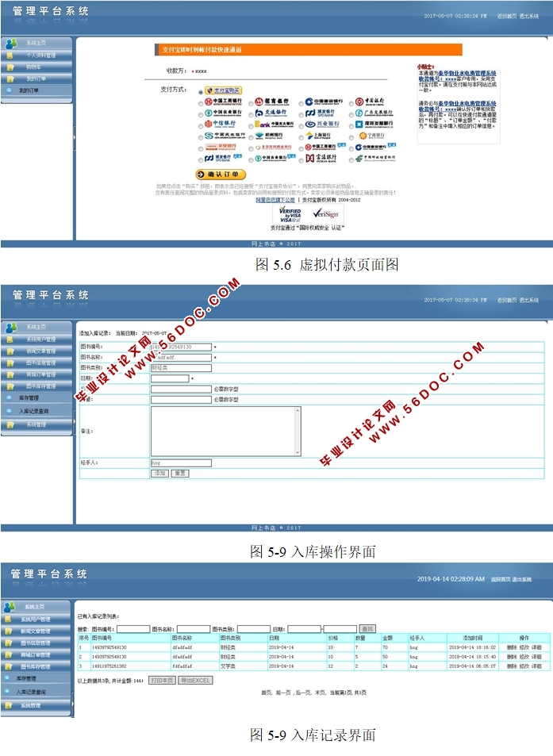The width and height of the screenshot is (553, 756).
Task: Click icon beside 系统管理 in stock-in form screenshot
Action: 10,425
